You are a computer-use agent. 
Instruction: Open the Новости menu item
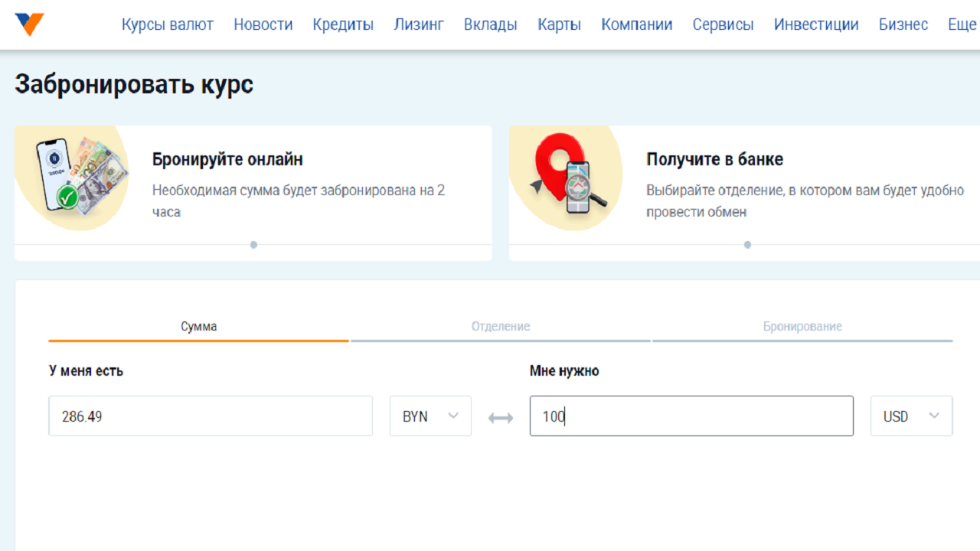pyautogui.click(x=263, y=24)
